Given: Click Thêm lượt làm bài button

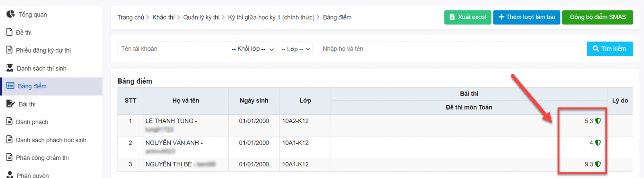Looking at the screenshot, I should (x=526, y=17).
